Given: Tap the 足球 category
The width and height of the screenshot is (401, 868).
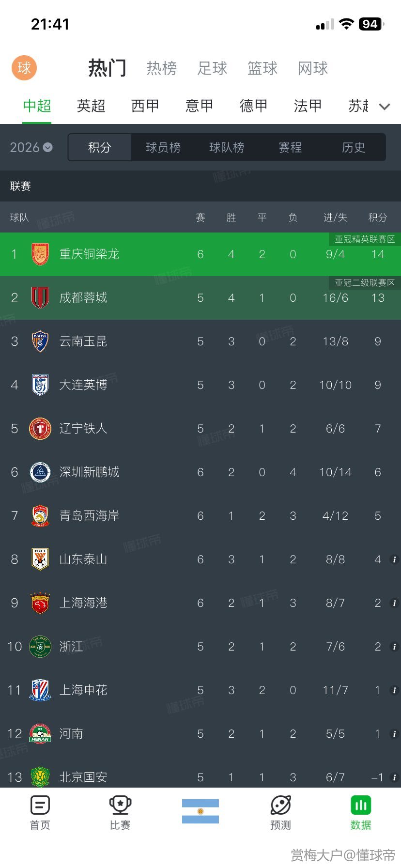Looking at the screenshot, I should coord(212,68).
